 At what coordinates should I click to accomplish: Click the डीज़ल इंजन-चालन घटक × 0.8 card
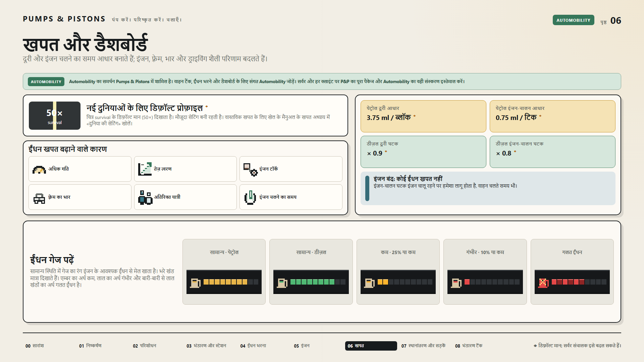[552, 152]
